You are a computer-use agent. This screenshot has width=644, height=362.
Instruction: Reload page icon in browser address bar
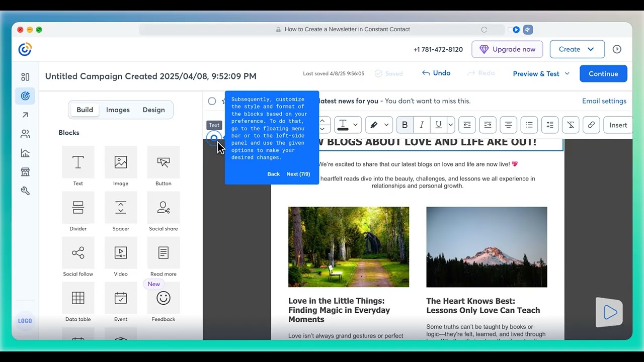point(484,30)
